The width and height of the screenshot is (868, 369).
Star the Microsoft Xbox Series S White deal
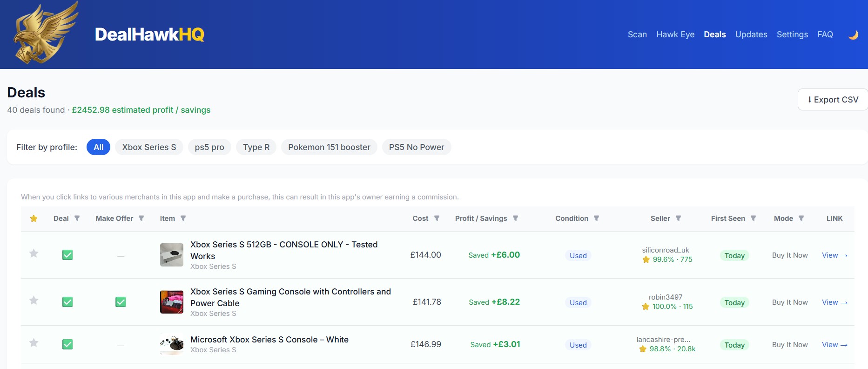(34, 343)
